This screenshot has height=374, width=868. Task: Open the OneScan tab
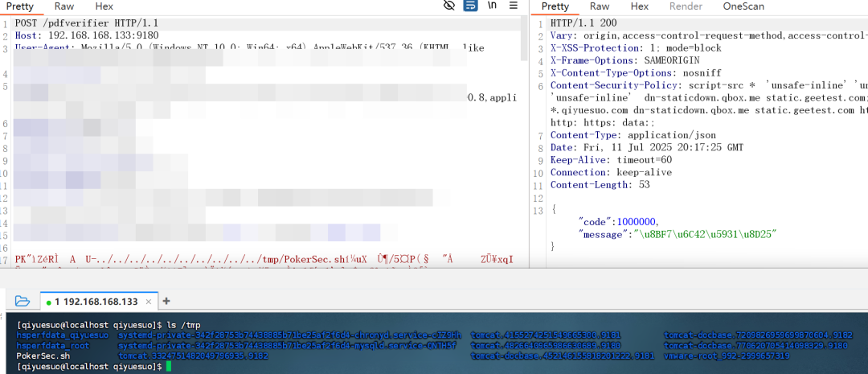743,6
